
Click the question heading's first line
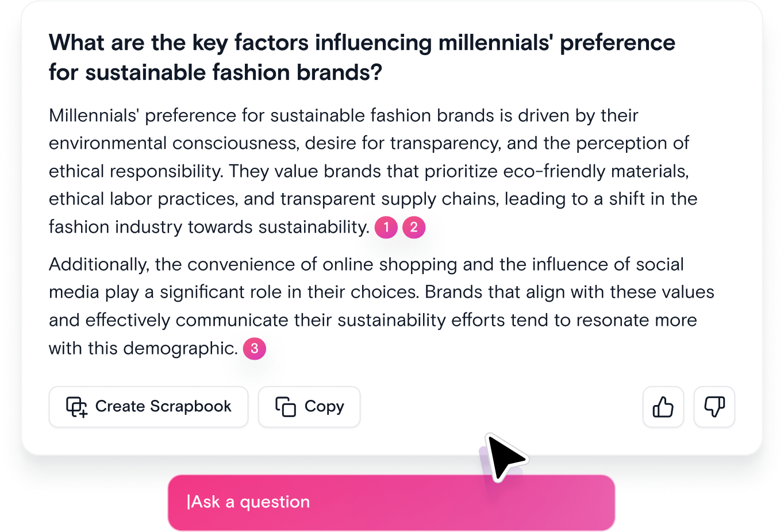(x=362, y=43)
